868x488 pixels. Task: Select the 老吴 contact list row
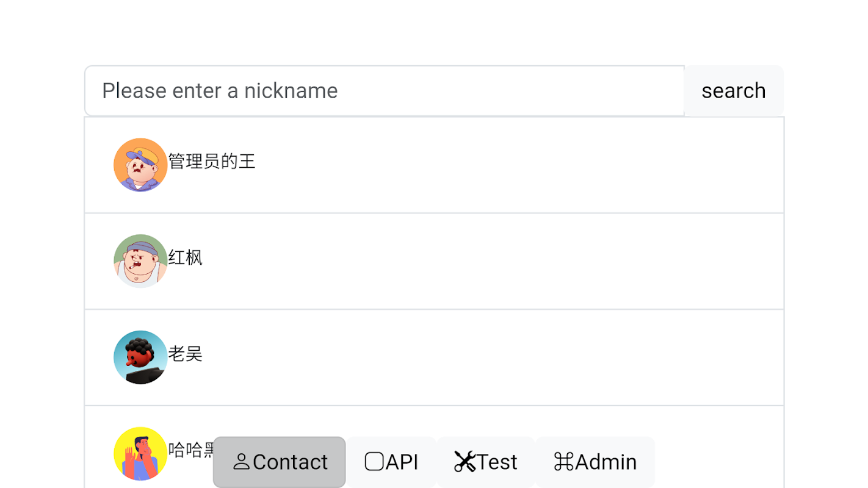tap(464, 357)
